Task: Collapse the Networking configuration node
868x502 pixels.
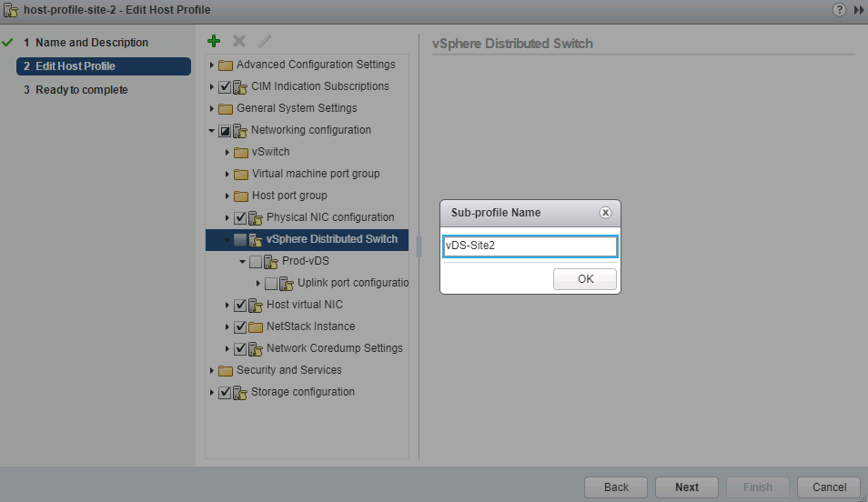Action: coord(212,131)
